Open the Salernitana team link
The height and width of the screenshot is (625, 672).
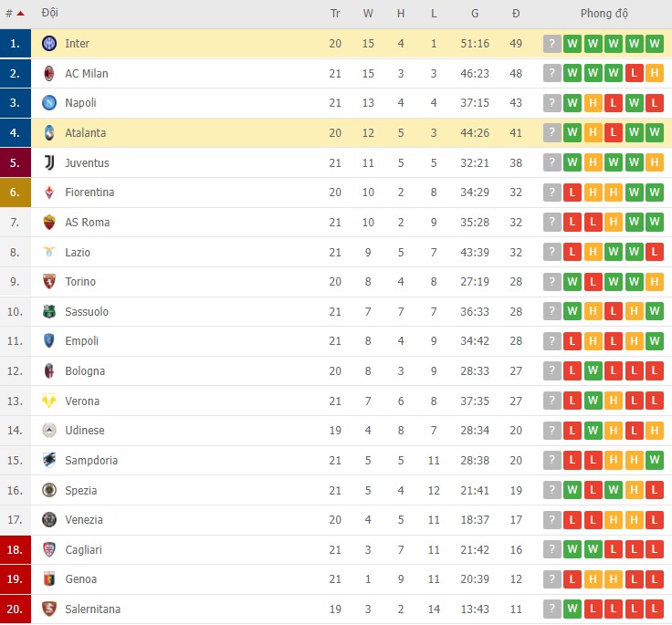pyautogui.click(x=92, y=609)
